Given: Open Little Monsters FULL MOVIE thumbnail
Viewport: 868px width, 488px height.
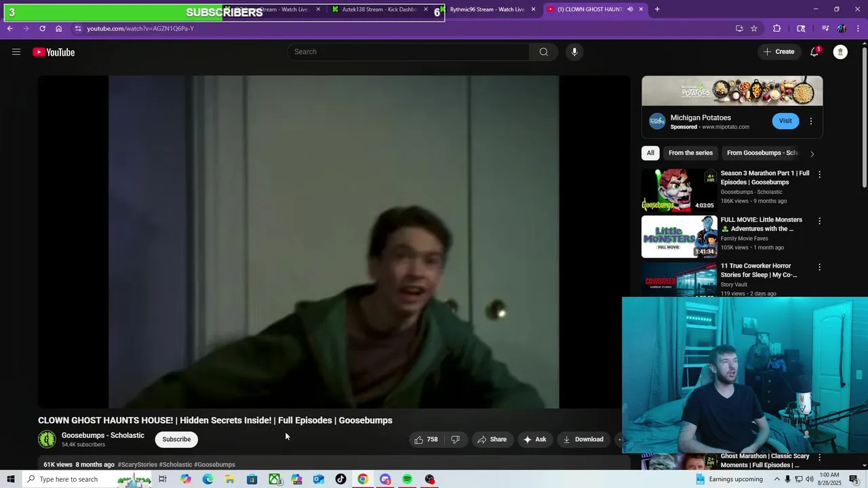Looking at the screenshot, I should (x=679, y=237).
